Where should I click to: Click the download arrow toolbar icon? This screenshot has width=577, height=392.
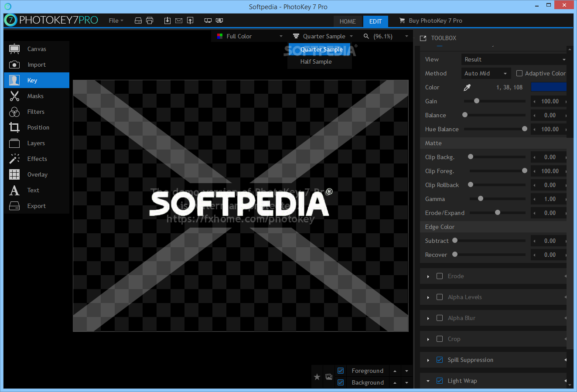167,20
